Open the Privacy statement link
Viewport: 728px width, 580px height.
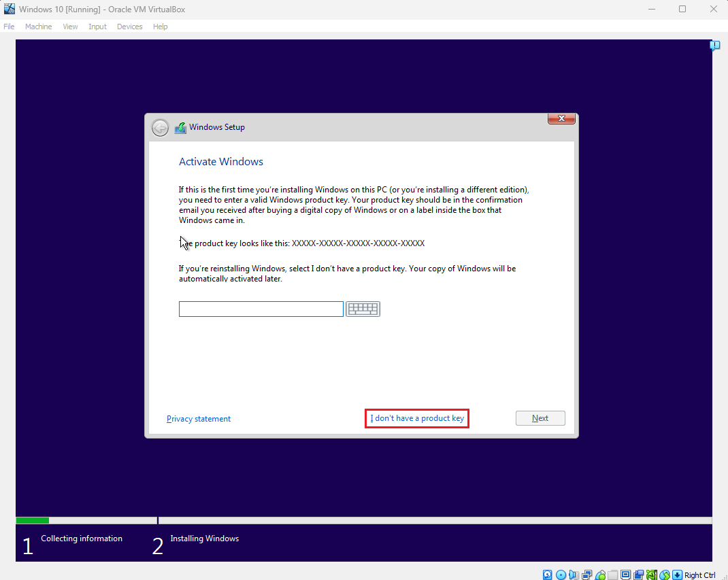(x=199, y=419)
